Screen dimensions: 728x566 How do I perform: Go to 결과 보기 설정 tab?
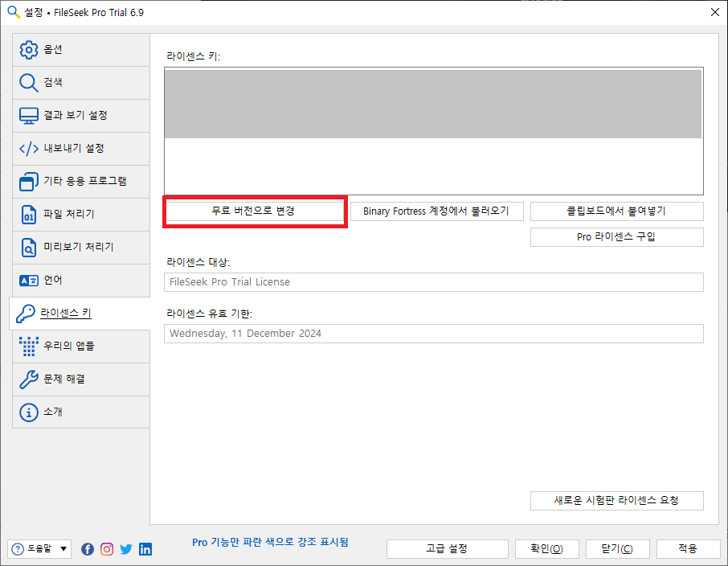pos(81,116)
